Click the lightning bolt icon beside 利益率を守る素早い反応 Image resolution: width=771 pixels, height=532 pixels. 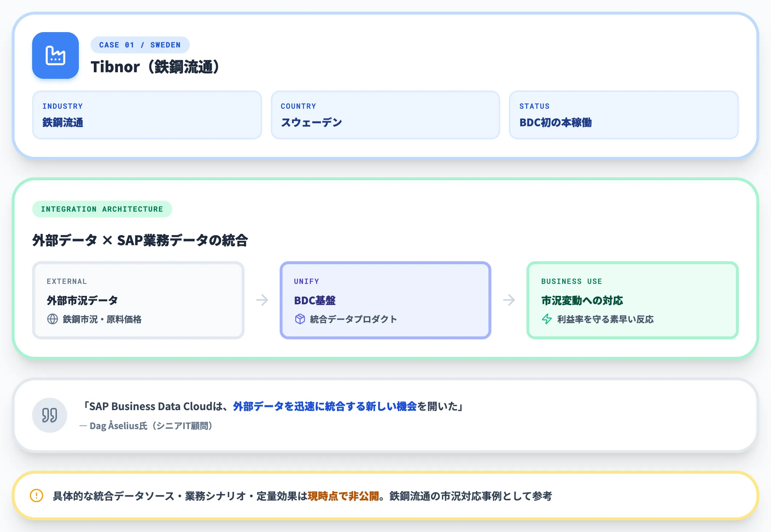click(x=547, y=319)
